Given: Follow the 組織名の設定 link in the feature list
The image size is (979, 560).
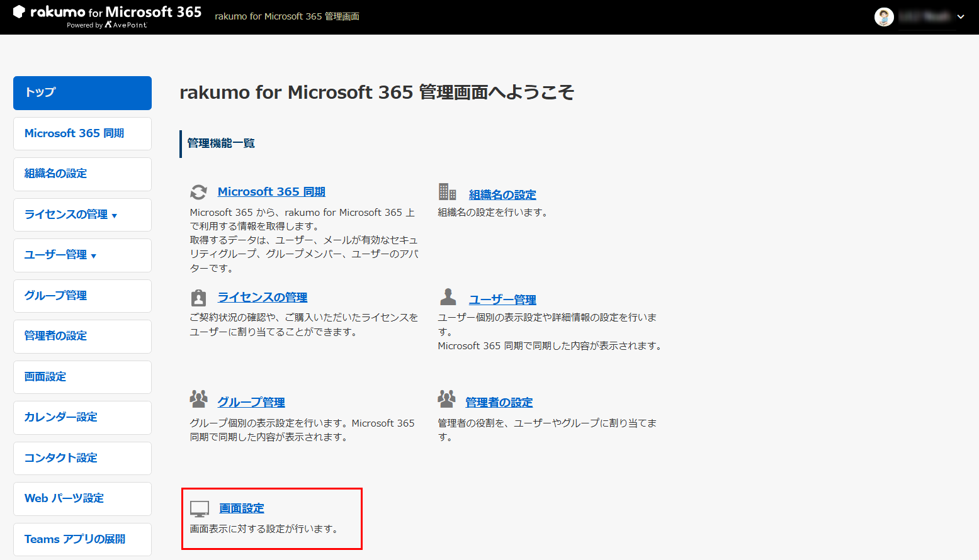Looking at the screenshot, I should (502, 195).
